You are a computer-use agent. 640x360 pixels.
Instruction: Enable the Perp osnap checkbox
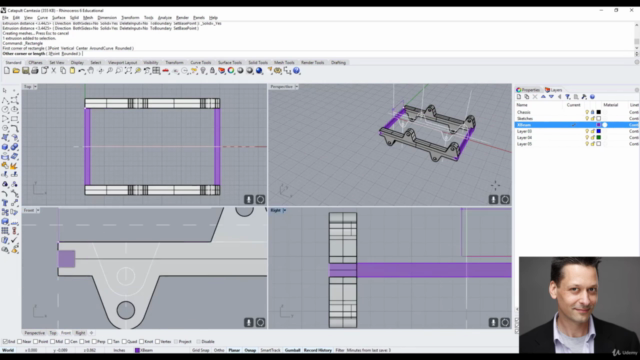tap(95, 342)
